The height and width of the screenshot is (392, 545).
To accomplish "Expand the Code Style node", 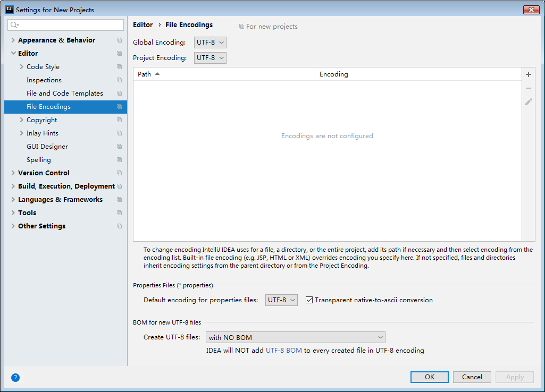I will tap(22, 67).
